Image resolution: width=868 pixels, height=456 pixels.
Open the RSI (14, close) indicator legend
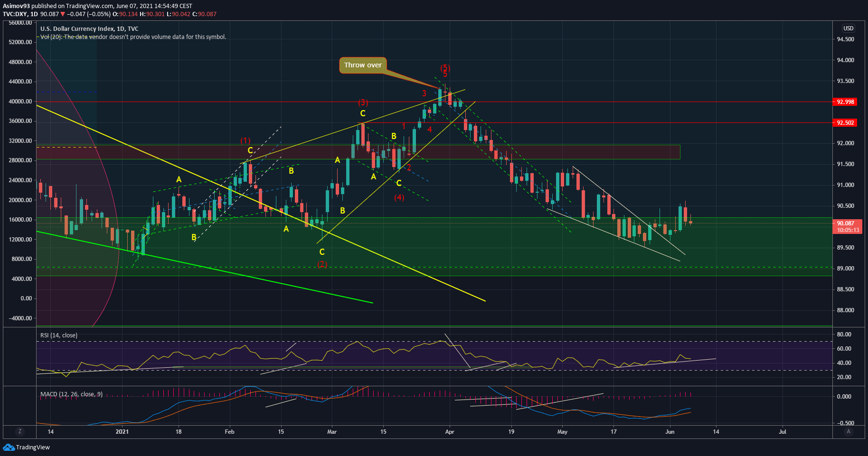point(59,335)
